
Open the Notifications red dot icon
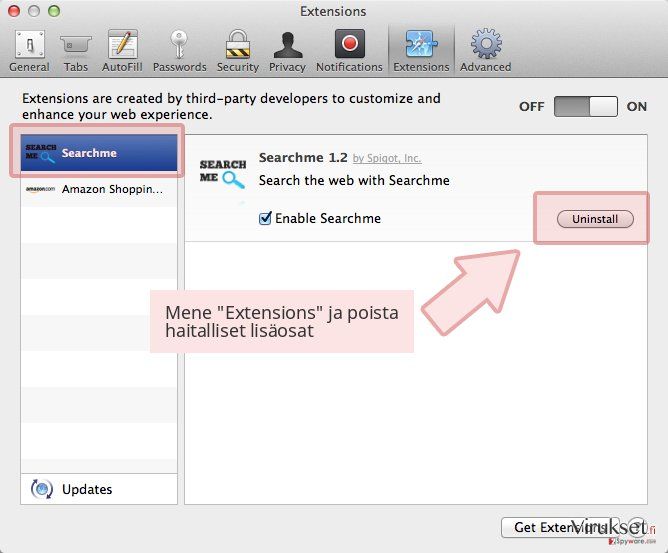click(350, 43)
